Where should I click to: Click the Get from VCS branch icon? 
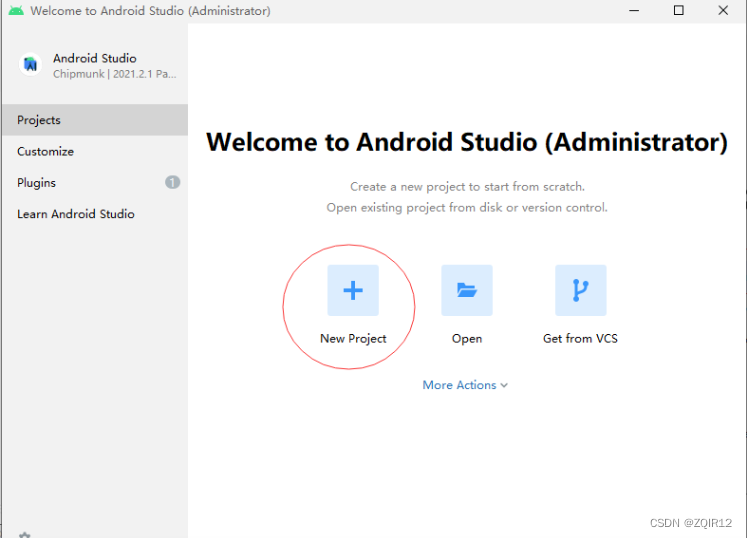click(x=581, y=290)
